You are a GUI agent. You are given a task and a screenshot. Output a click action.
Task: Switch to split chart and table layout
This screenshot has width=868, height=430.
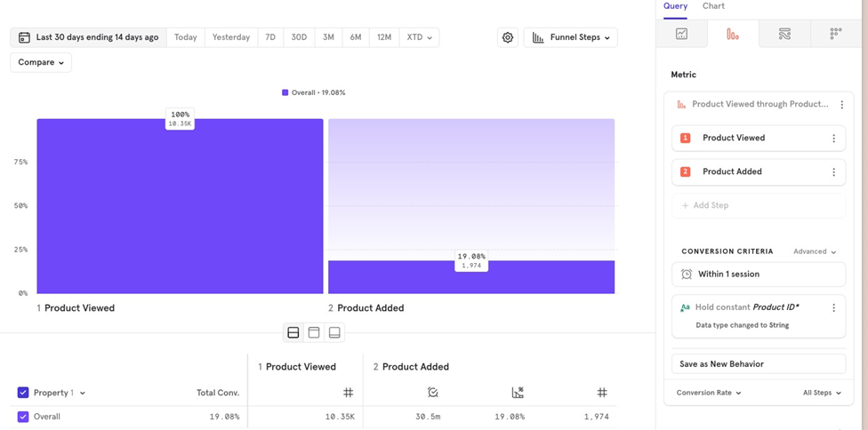click(293, 332)
